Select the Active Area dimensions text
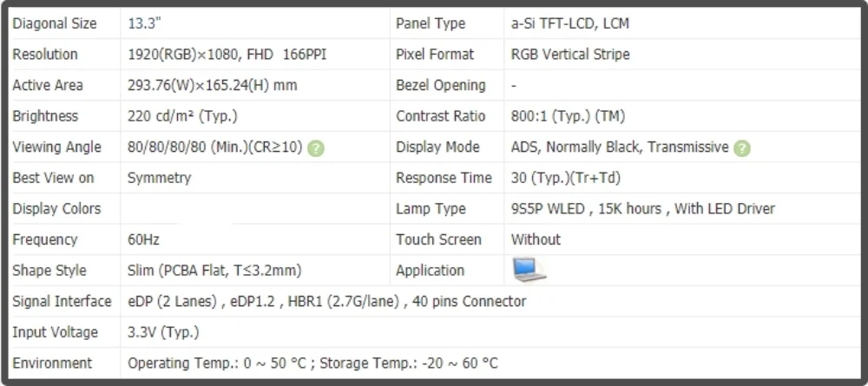The image size is (868, 386). point(212,85)
